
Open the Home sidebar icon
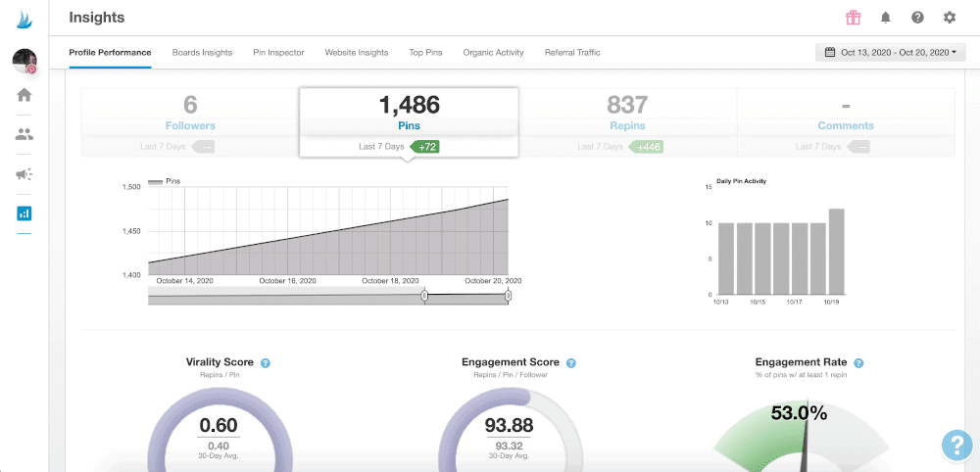pyautogui.click(x=24, y=95)
